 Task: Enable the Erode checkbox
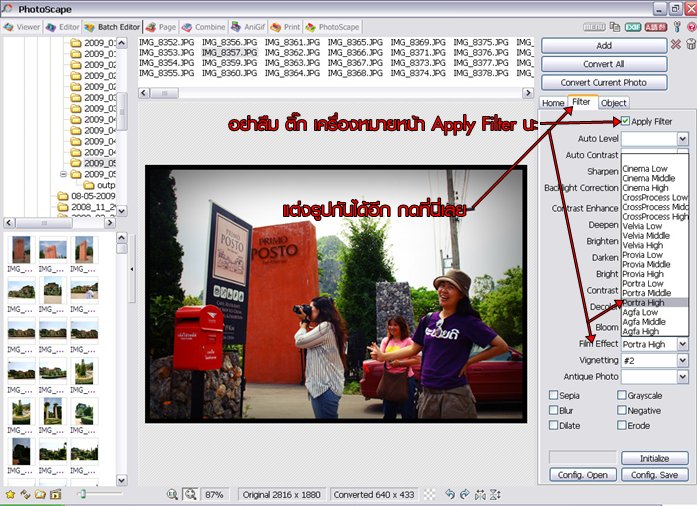click(622, 425)
